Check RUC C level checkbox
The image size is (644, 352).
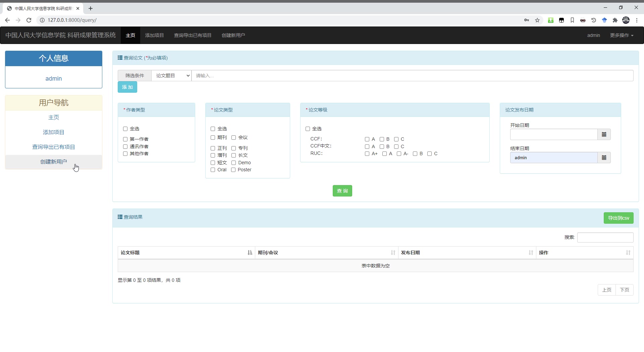[429, 153]
